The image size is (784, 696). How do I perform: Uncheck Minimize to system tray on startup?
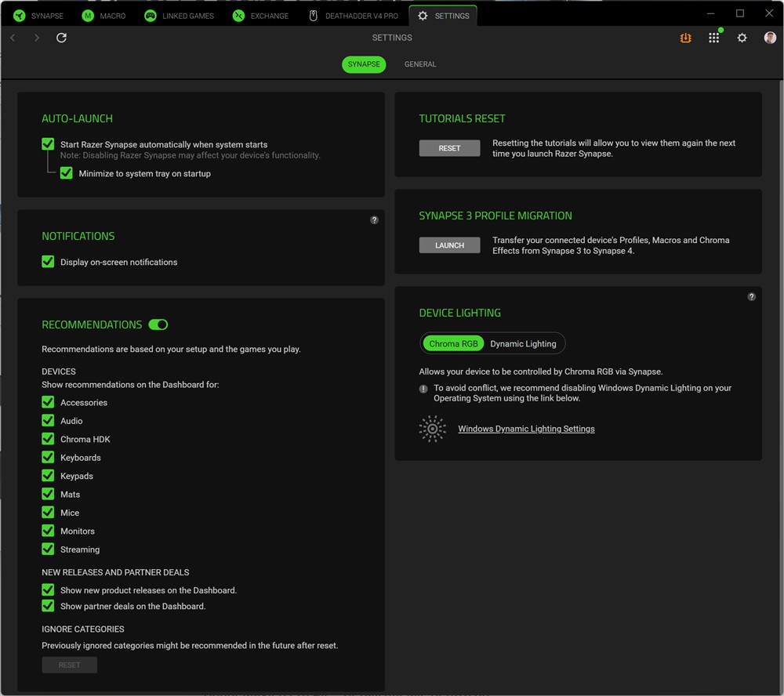click(x=67, y=173)
